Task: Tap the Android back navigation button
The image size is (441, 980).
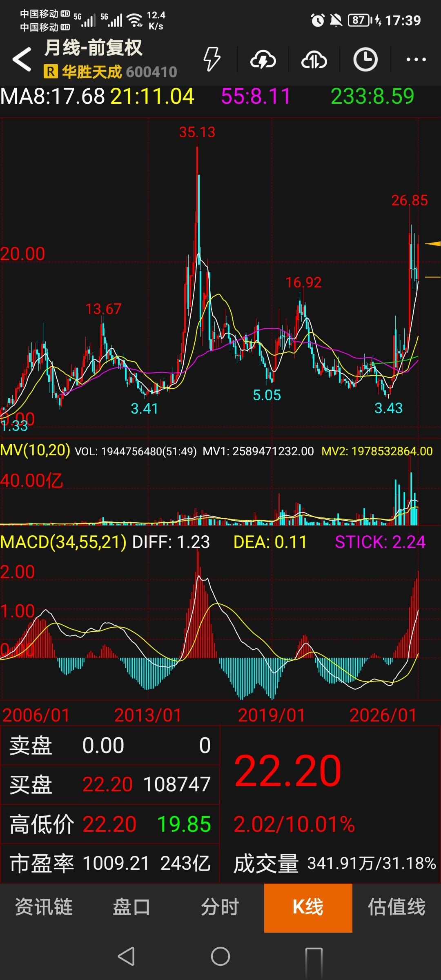Action: point(126,956)
